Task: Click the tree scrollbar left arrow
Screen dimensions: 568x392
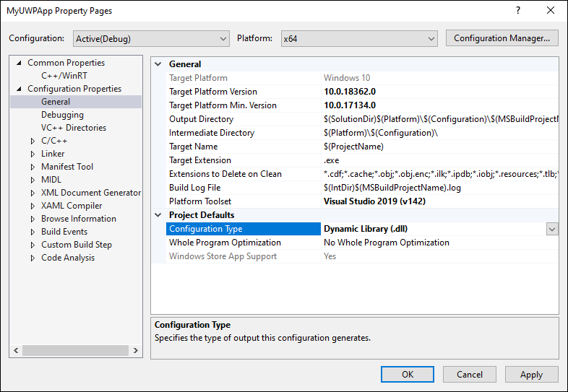Action: [x=16, y=350]
